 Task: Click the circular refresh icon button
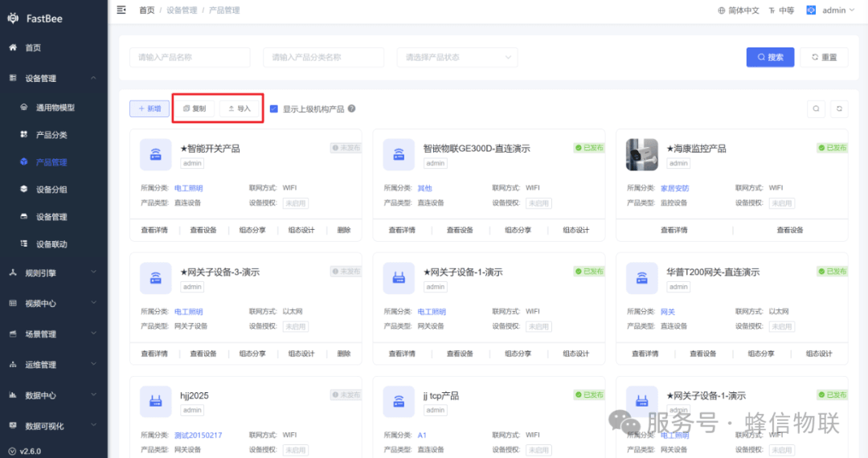click(839, 109)
